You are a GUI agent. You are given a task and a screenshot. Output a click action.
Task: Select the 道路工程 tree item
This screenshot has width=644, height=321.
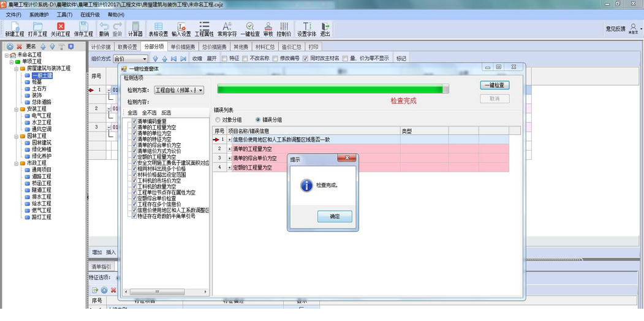coord(42,176)
